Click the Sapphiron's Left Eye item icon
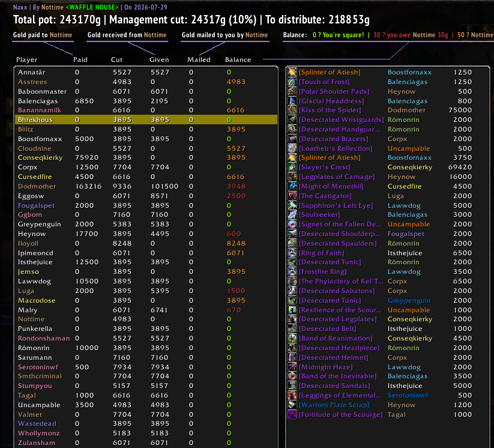Viewport: 494px width, 448px height. click(x=292, y=205)
